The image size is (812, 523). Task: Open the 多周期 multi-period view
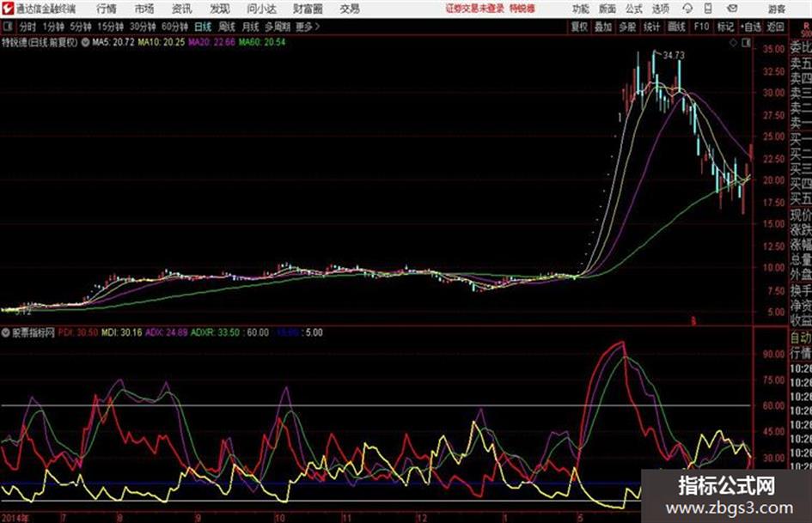click(x=278, y=27)
